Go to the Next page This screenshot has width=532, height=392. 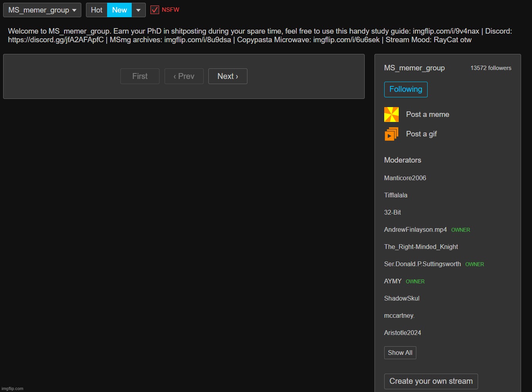click(227, 76)
